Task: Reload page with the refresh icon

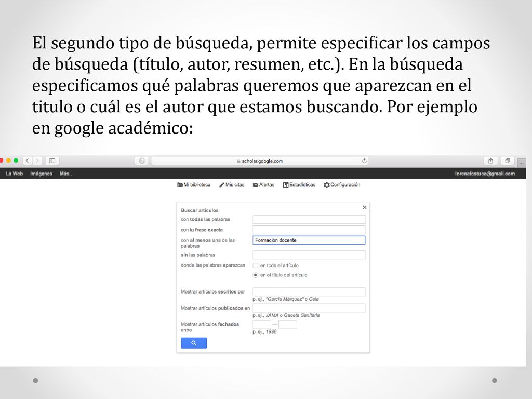Action: pos(364,161)
